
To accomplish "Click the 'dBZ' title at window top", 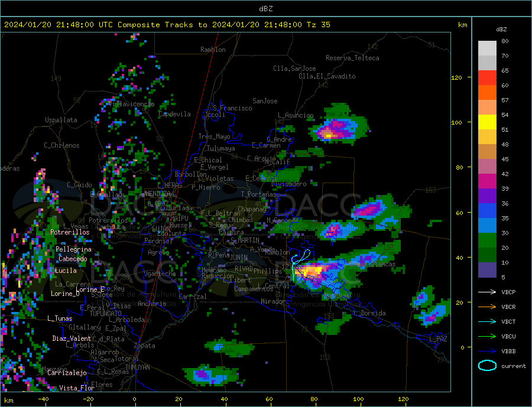I will tap(265, 9).
